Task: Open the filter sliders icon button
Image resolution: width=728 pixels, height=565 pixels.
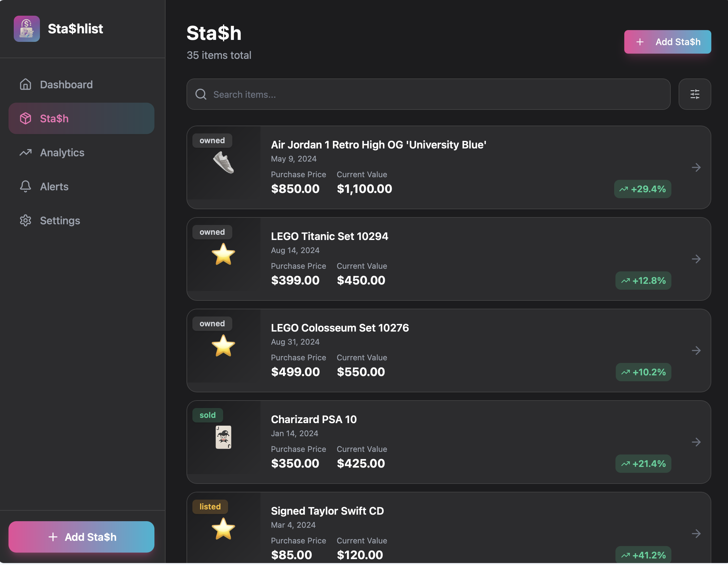Action: [x=694, y=94]
